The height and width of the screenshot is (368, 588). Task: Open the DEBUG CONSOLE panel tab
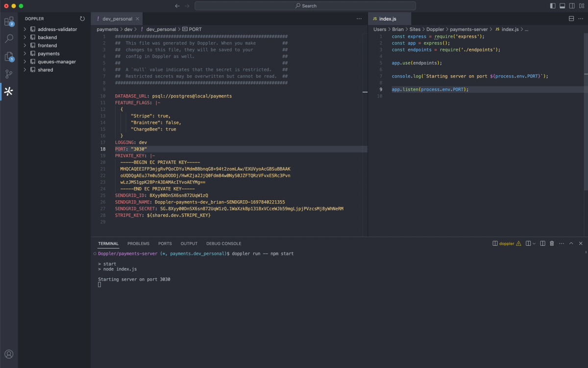coord(223,243)
